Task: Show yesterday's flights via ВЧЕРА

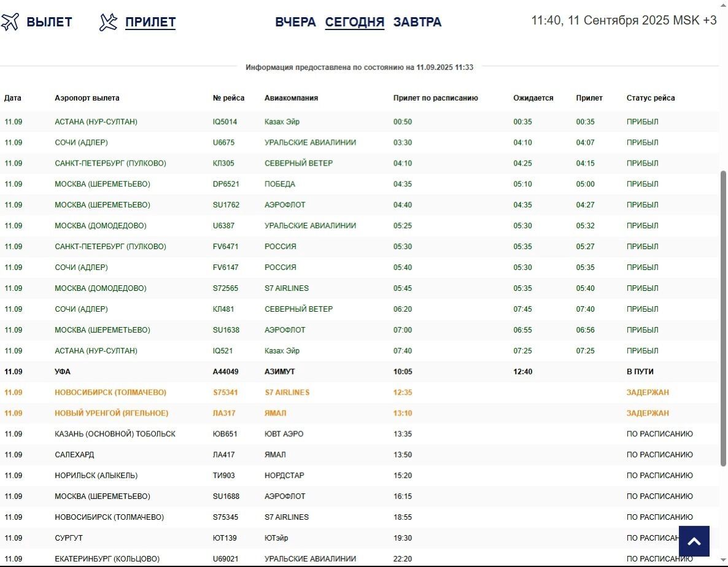Action: (x=295, y=22)
